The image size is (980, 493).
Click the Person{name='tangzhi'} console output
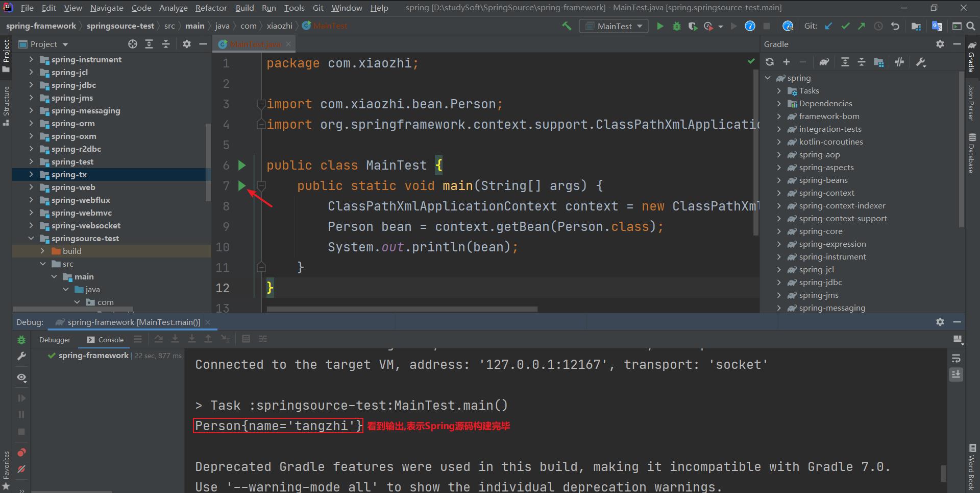coord(278,426)
